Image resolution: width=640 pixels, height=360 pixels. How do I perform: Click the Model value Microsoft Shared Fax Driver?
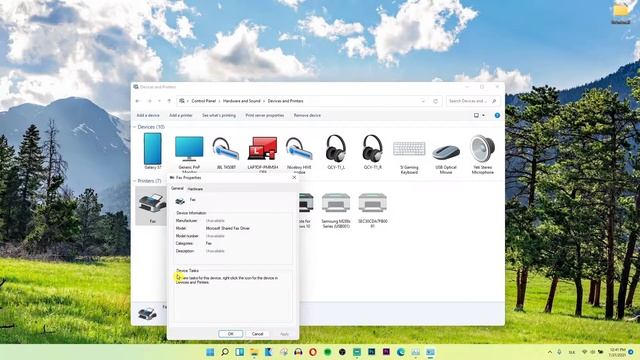[x=228, y=228]
